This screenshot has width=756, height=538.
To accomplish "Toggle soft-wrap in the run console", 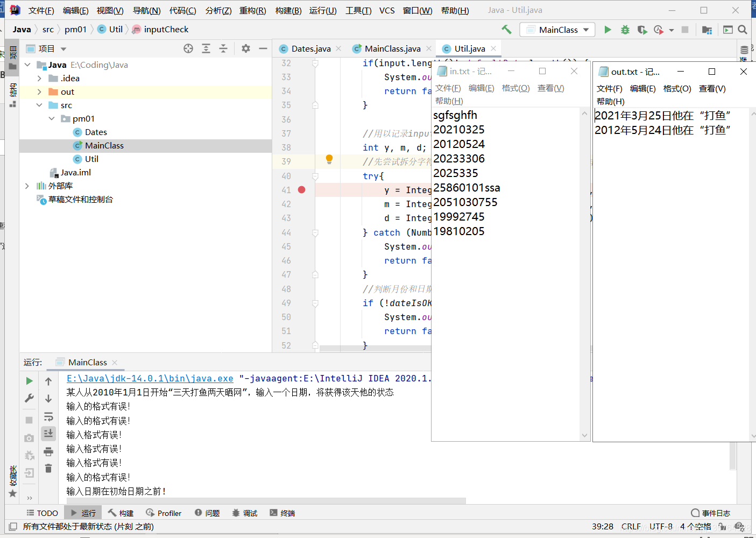I will 48,416.
